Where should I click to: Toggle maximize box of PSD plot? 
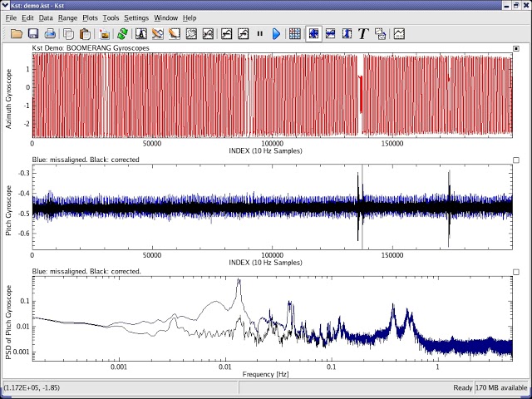516,272
